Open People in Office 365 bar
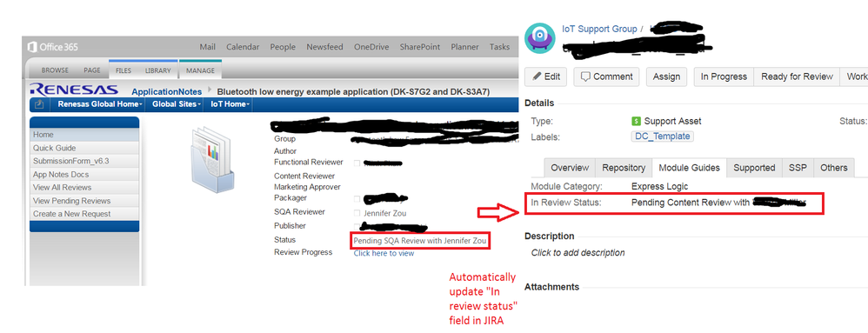Image resolution: width=868 pixels, height=333 pixels. [283, 47]
